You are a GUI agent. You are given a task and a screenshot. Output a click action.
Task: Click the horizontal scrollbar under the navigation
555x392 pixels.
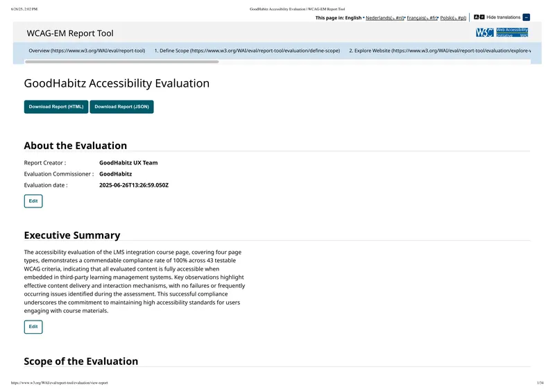[122, 62]
